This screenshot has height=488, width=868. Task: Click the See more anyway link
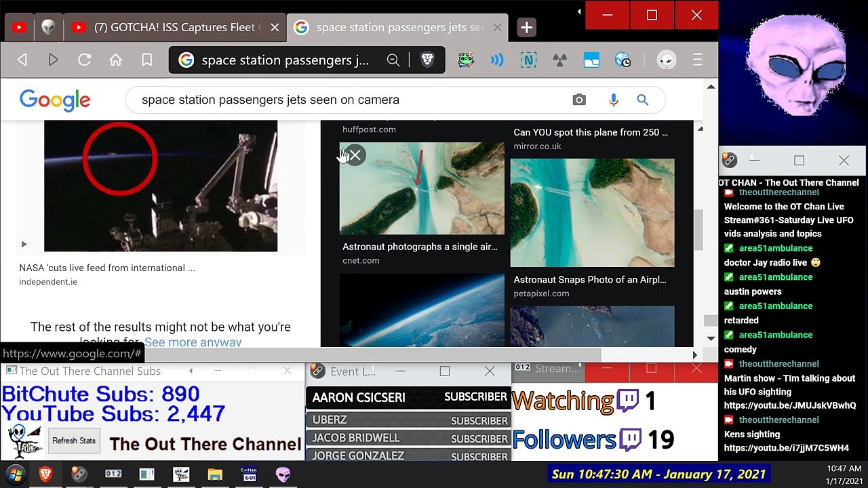(193, 342)
